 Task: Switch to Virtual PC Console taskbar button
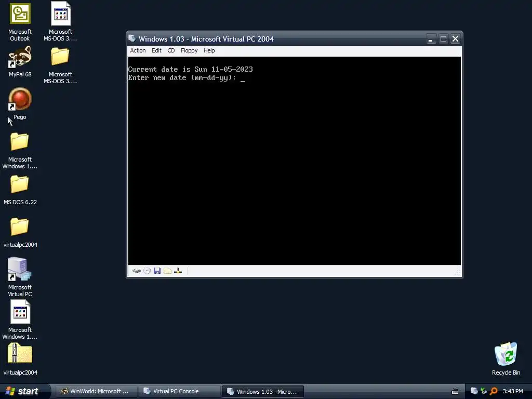tap(179, 391)
